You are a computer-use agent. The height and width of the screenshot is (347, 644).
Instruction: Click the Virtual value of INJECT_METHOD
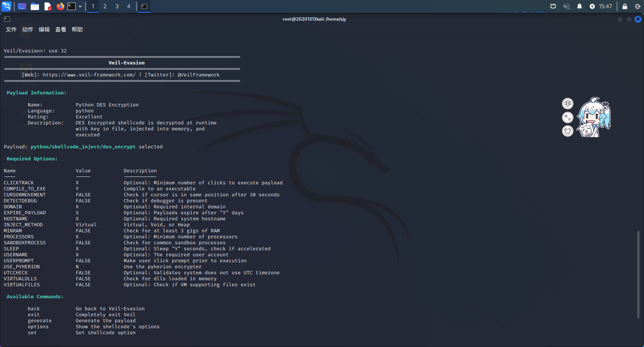click(86, 225)
